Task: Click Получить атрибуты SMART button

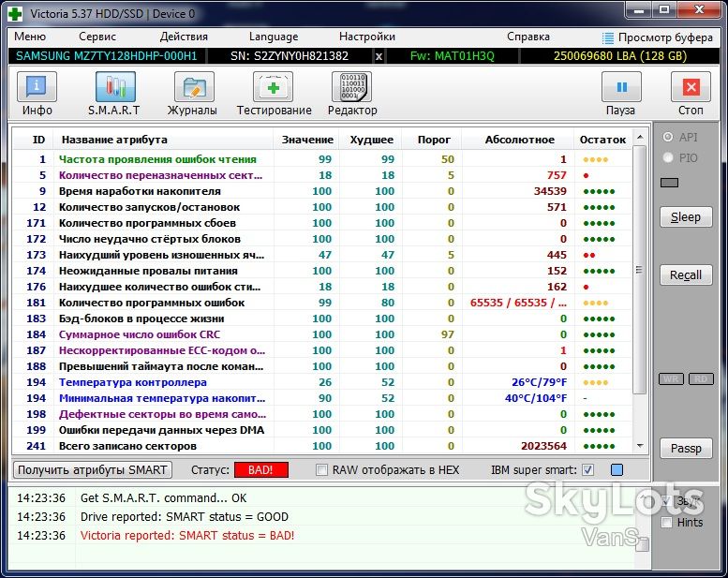Action: [x=93, y=470]
